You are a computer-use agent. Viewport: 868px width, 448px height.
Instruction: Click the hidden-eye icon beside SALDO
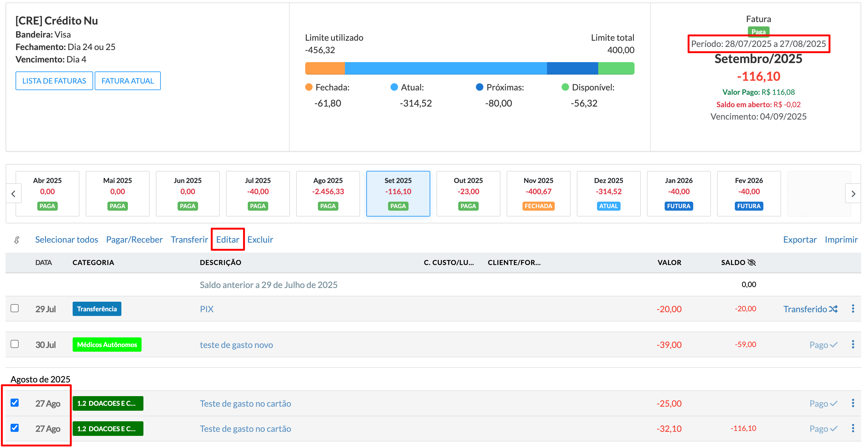click(752, 262)
